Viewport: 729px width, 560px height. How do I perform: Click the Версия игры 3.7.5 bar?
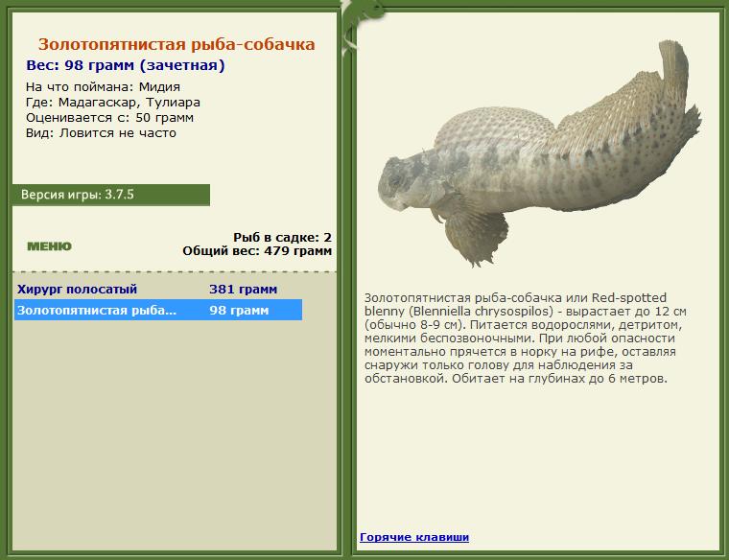tap(111, 195)
